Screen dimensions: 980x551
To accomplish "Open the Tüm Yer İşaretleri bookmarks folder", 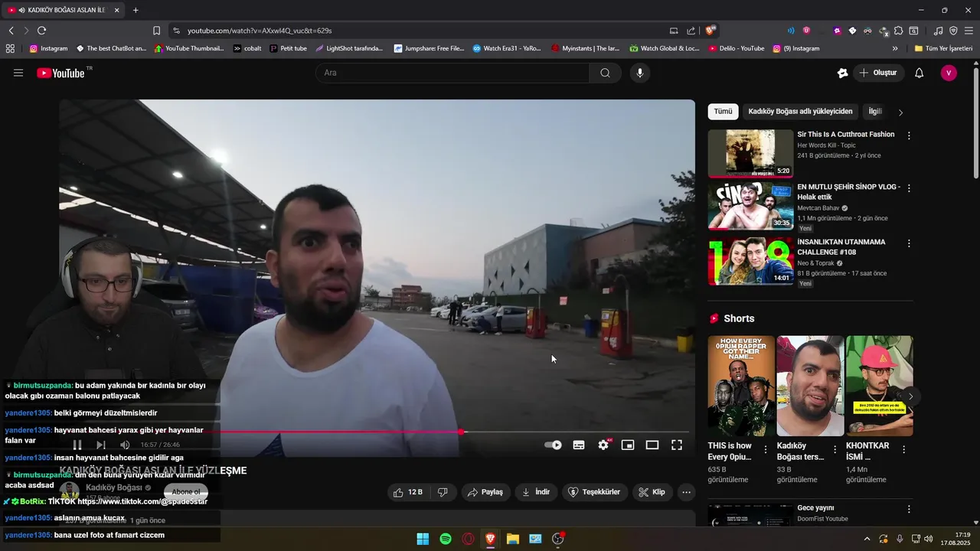I will click(x=943, y=48).
